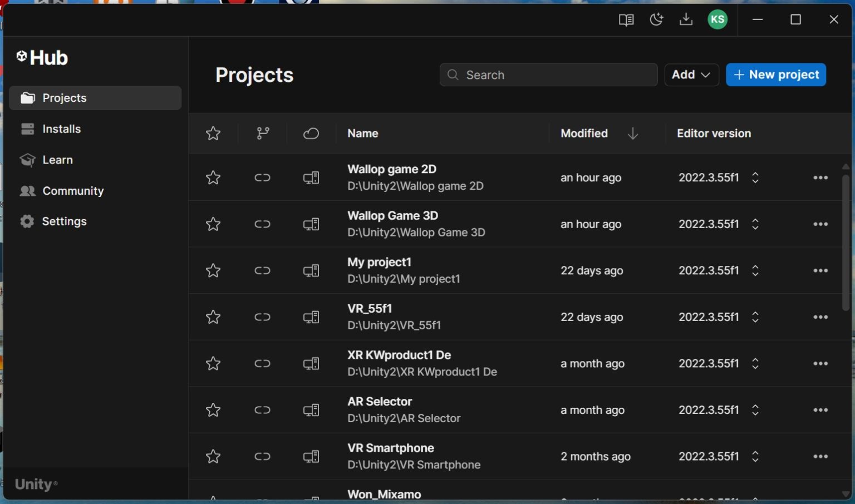This screenshot has height=504, width=855.
Task: Click the version control icon for My project1
Action: (x=262, y=270)
